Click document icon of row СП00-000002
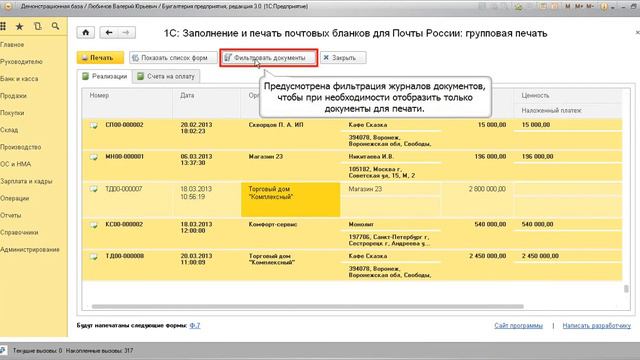The image size is (640, 360). coord(94,125)
